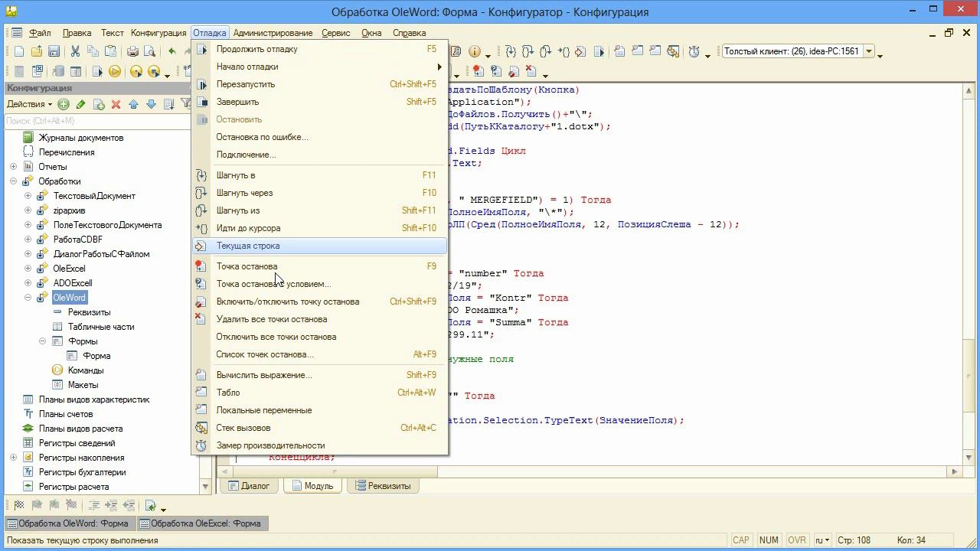
Task: Collapse the OleWord tree node
Action: click(28, 298)
